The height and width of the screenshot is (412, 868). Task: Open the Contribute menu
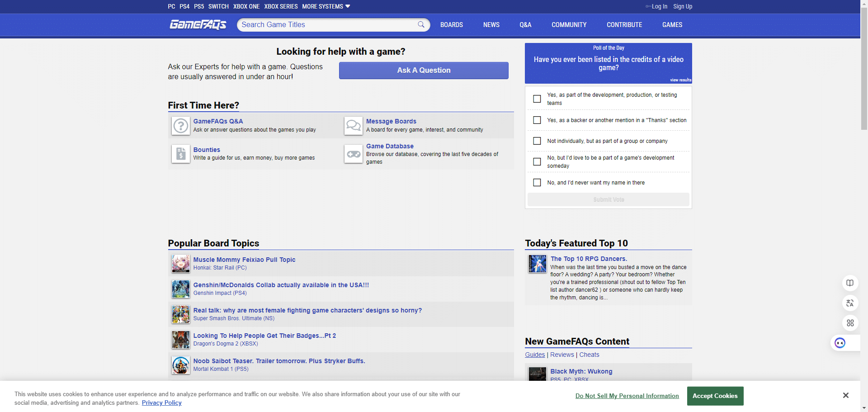tap(624, 25)
